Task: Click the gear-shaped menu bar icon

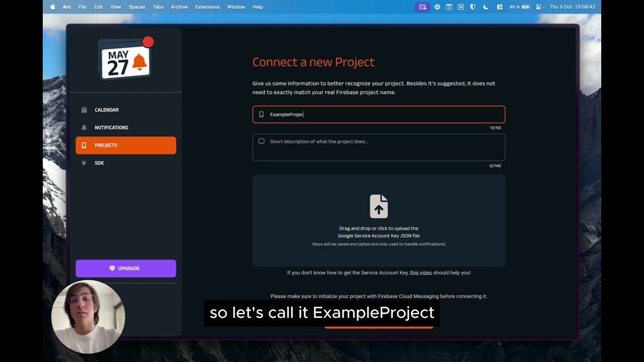Action: pyautogui.click(x=437, y=7)
